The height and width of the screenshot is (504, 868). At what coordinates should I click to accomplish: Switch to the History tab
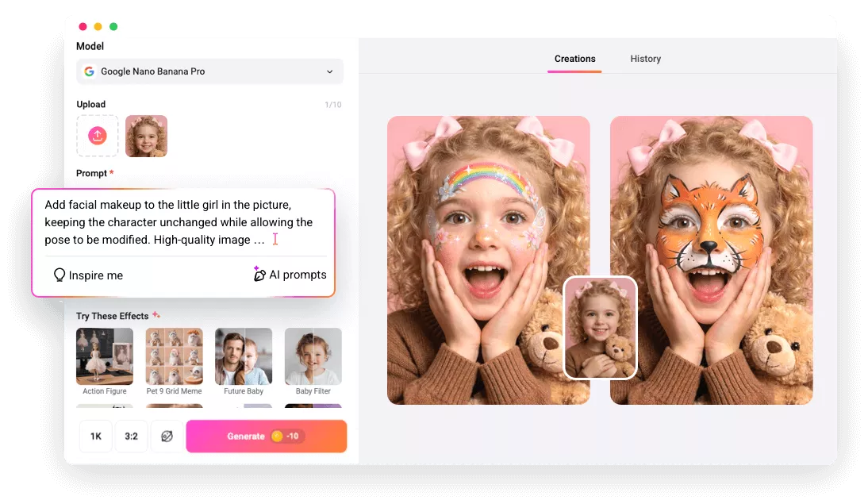click(x=645, y=58)
